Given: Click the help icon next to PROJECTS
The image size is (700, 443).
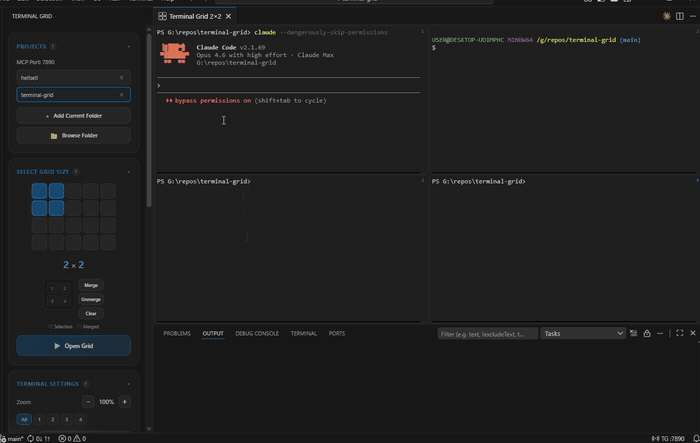Looking at the screenshot, I should point(53,46).
